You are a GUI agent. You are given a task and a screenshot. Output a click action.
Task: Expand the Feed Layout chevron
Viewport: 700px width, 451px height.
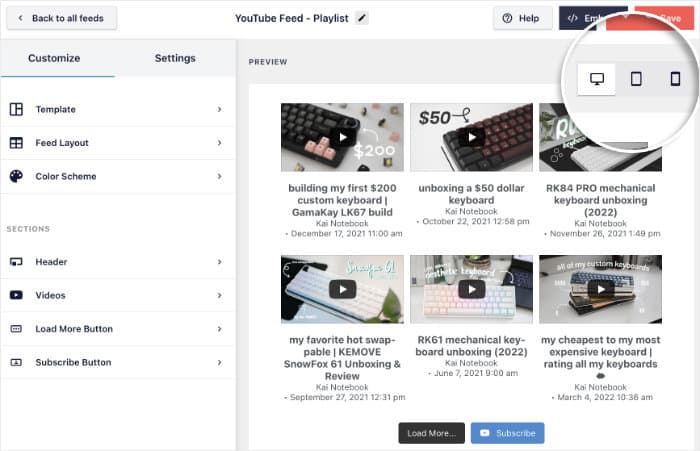point(219,143)
